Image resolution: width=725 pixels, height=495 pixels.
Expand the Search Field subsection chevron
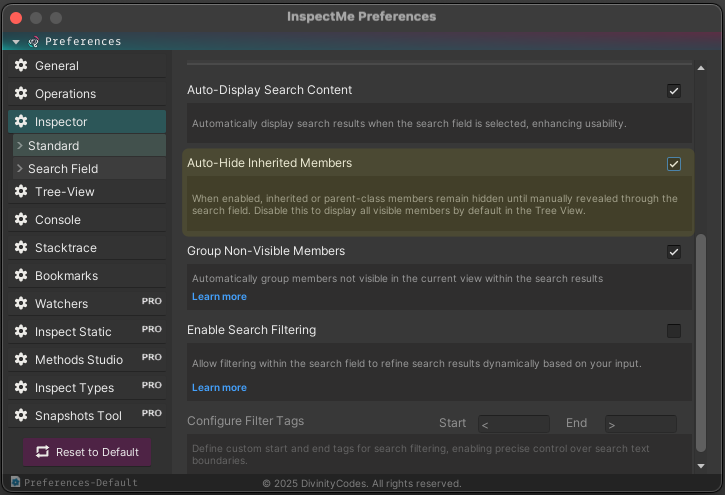click(x=19, y=169)
